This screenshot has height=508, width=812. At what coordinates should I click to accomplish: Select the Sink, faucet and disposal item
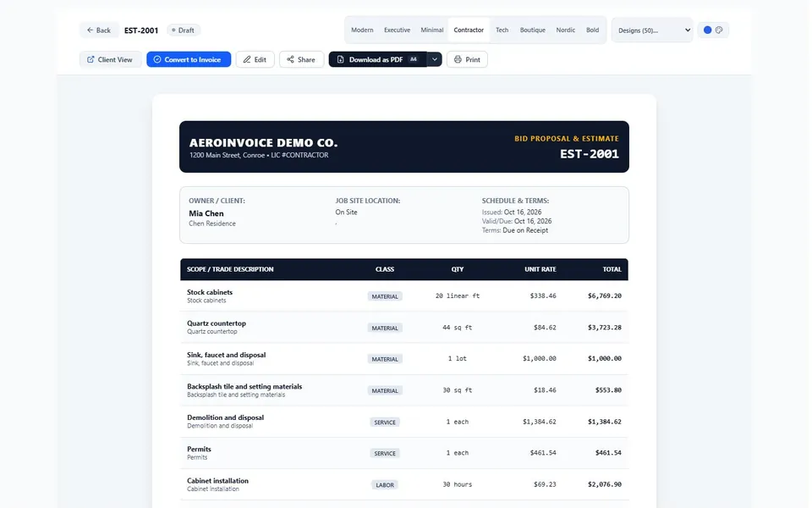tap(404, 359)
